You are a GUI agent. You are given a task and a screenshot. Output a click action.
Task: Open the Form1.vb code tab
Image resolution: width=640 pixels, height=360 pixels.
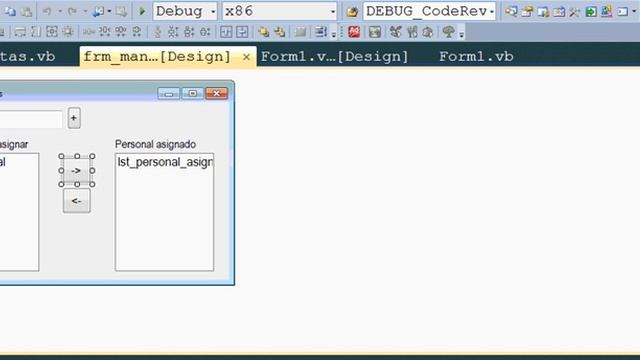point(476,56)
